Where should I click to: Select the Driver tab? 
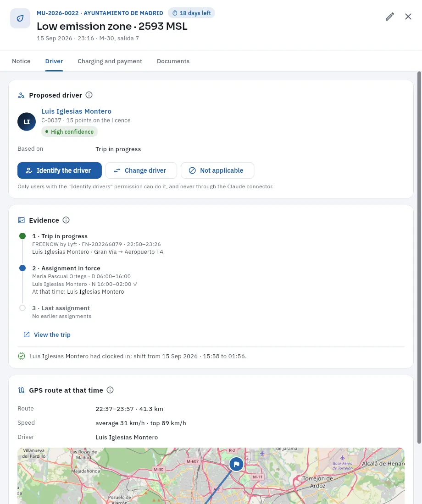54,61
